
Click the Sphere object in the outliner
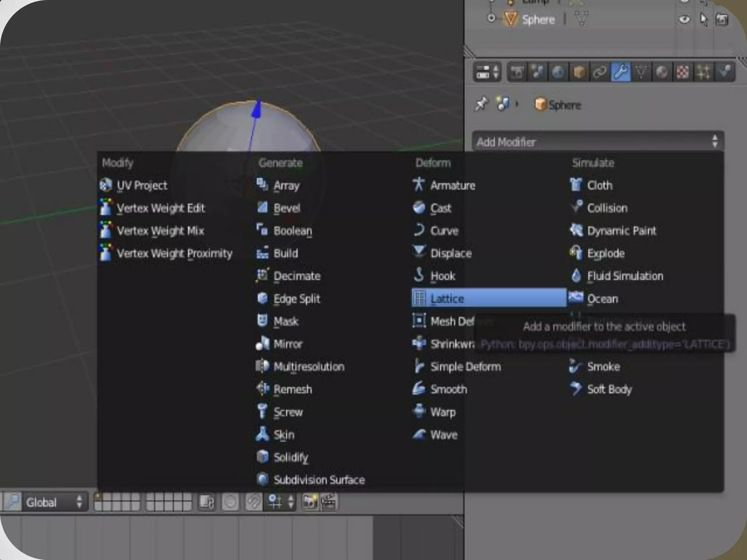(x=538, y=19)
